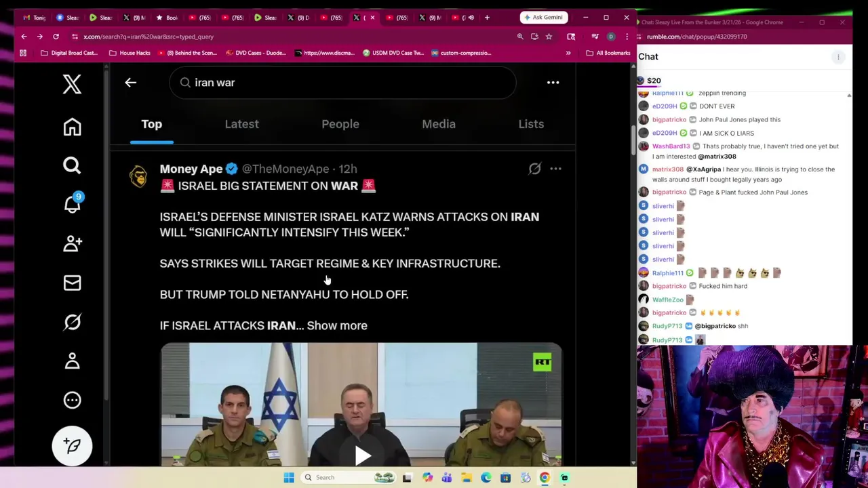Open the apps grid in bookmarks bar
Image resolution: width=868 pixels, height=488 pixels.
coord(23,53)
